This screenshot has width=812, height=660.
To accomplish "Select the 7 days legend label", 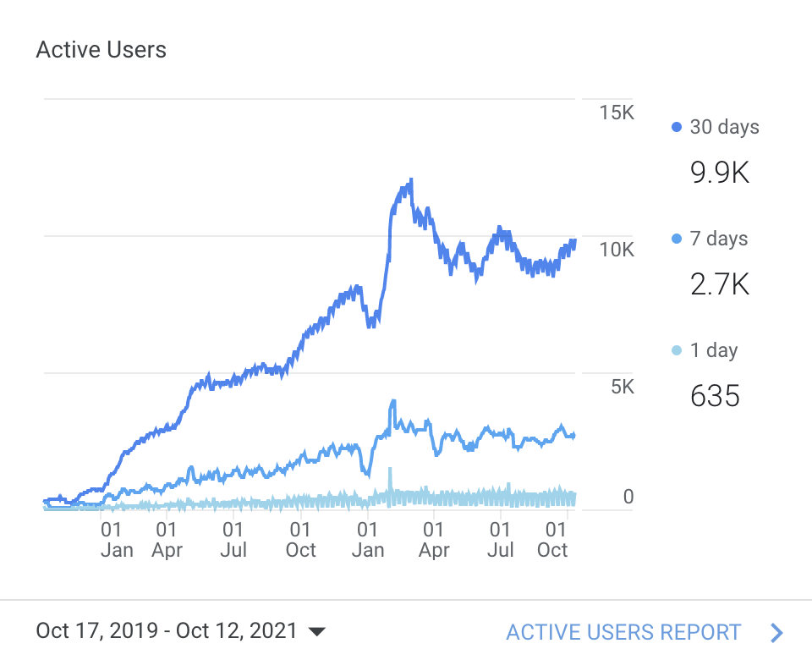I will (719, 239).
